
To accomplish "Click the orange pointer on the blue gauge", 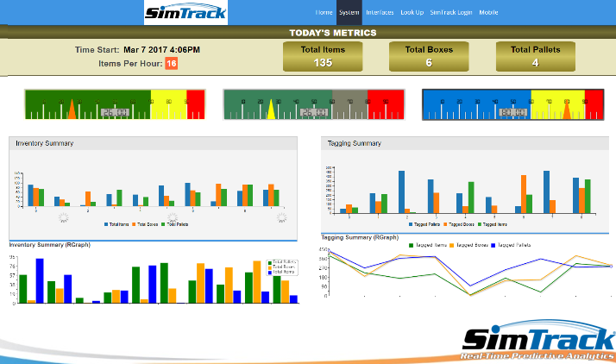I will [x=567, y=110].
